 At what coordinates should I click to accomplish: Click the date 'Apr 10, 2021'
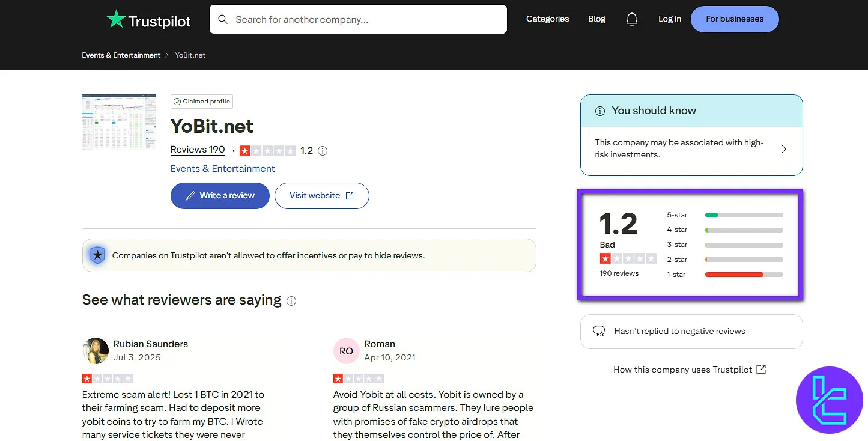(x=390, y=357)
